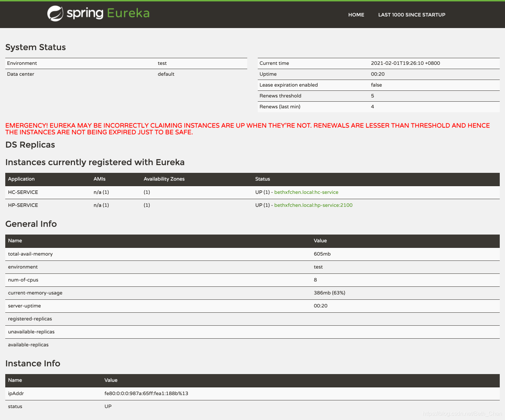Open the HOME navigation item

tap(356, 15)
